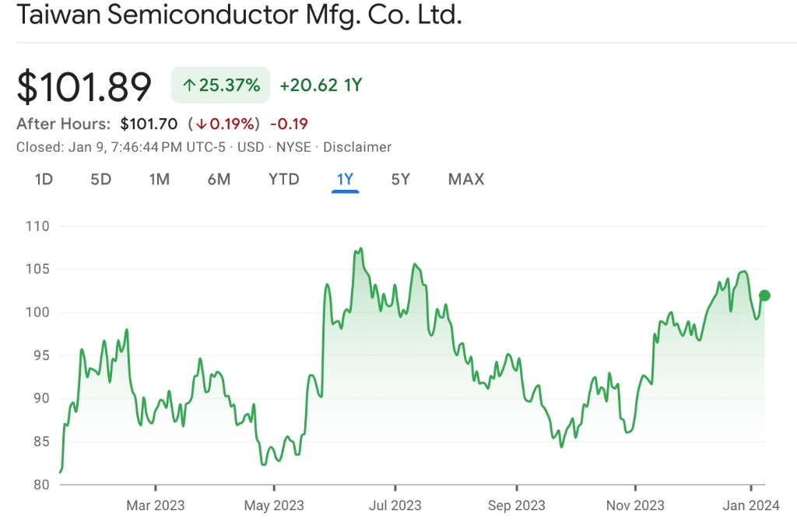Open the Disclaimer link
The image size is (797, 532).
point(357,147)
